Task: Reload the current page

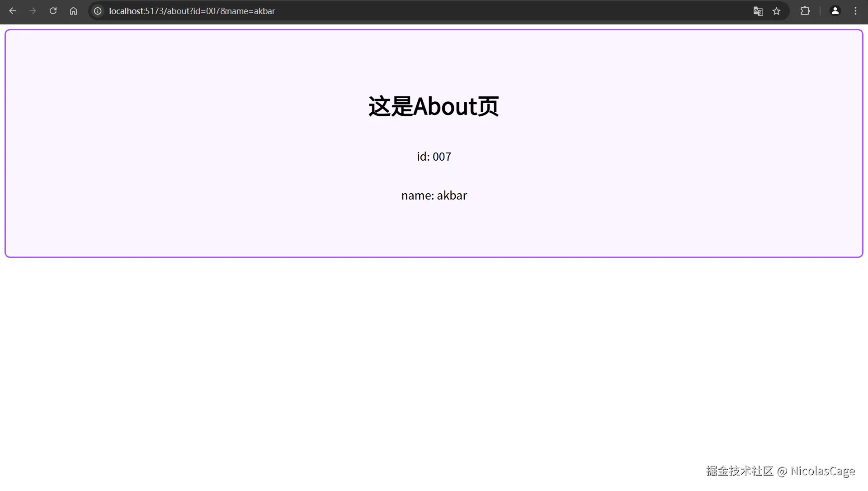Action: click(53, 11)
